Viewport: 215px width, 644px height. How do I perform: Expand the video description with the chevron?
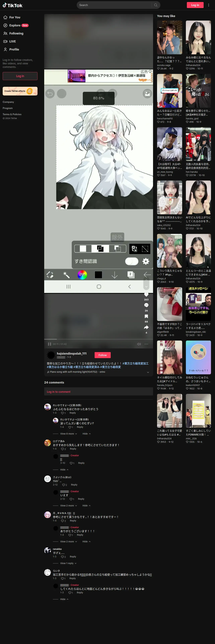pyautogui.click(x=148, y=372)
